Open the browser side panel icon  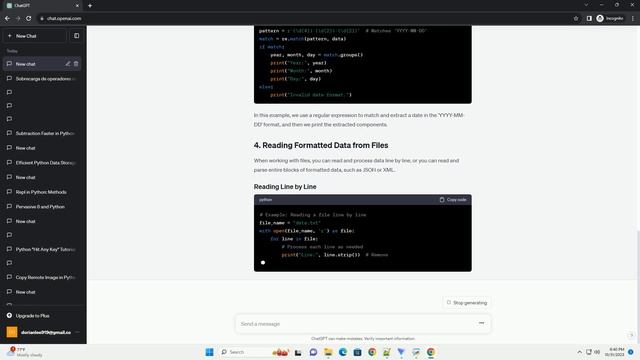589,18
